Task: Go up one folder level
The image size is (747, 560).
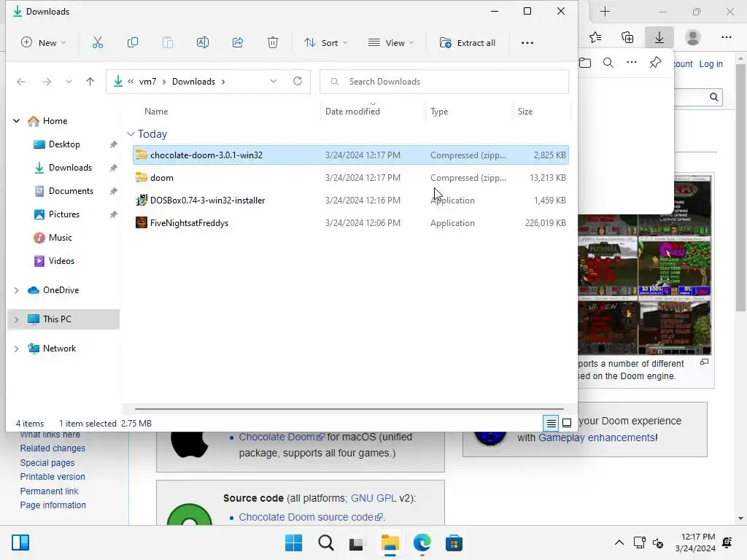Action: point(90,82)
